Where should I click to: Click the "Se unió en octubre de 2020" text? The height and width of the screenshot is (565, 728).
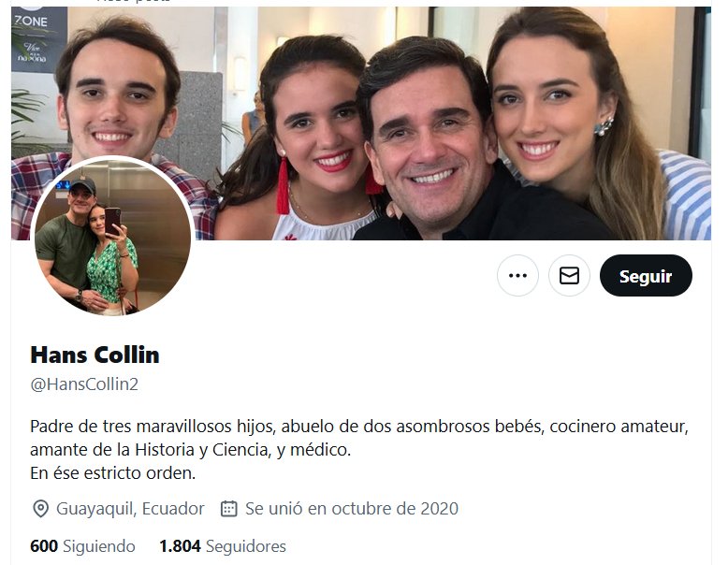click(352, 509)
